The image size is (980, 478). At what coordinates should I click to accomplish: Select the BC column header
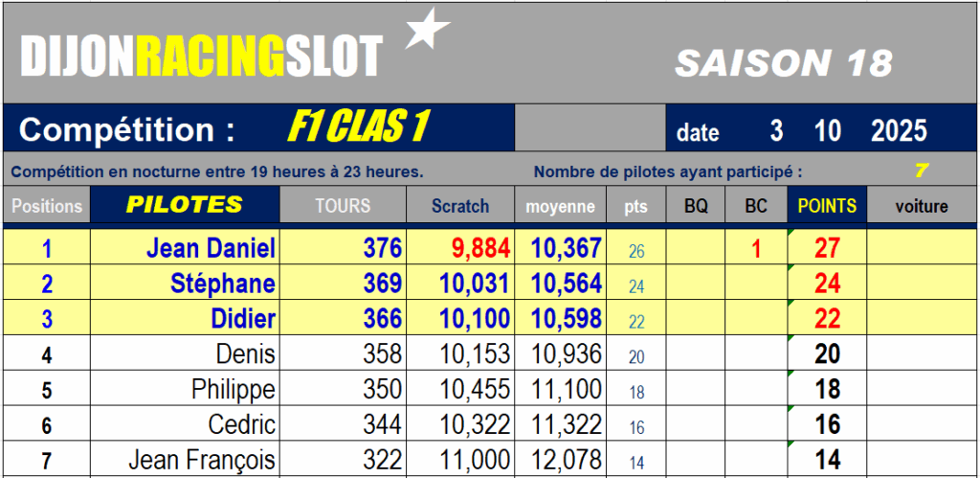click(x=756, y=206)
